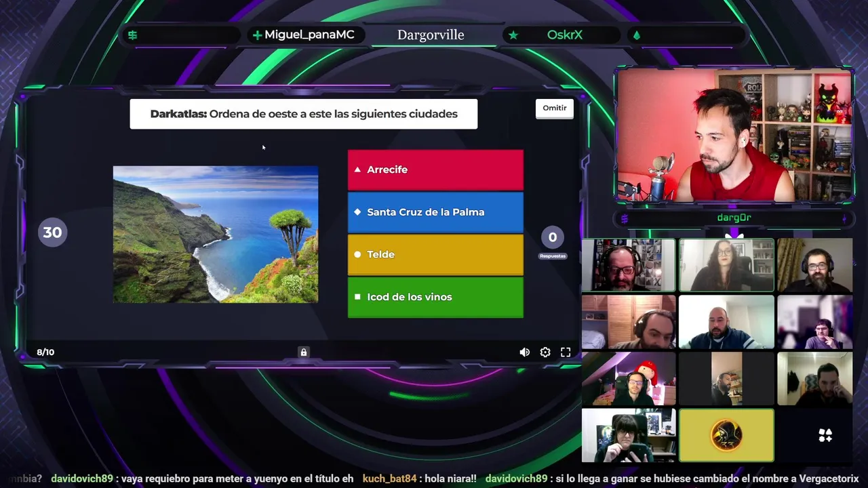Click the main streamer webcam feed

pyautogui.click(x=734, y=136)
